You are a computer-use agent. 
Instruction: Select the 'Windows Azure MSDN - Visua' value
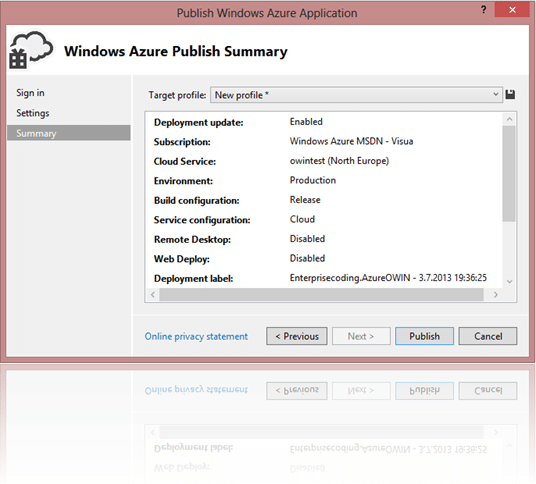tap(351, 141)
